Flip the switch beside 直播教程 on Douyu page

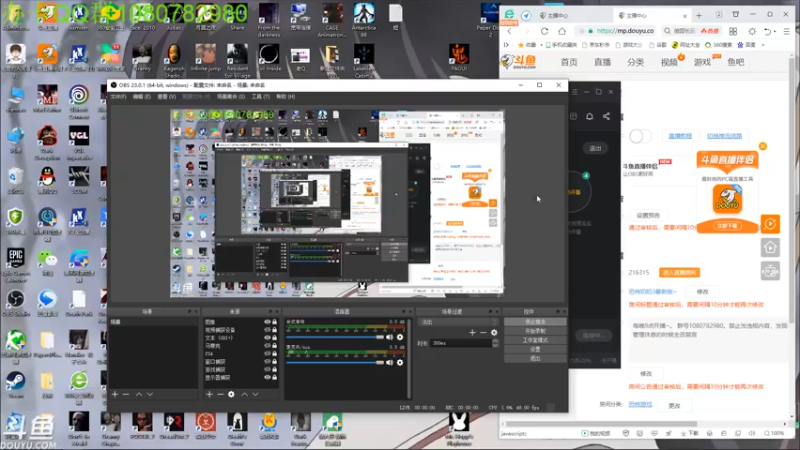pyautogui.click(x=640, y=136)
